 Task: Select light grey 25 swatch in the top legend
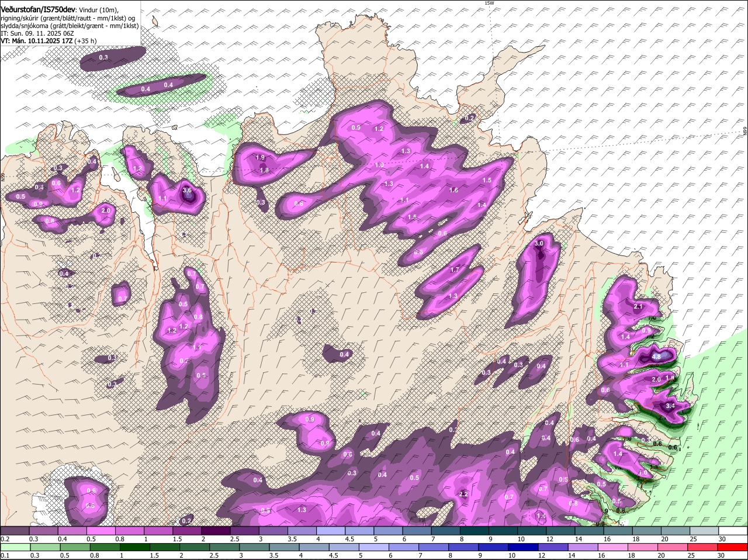pos(704,531)
